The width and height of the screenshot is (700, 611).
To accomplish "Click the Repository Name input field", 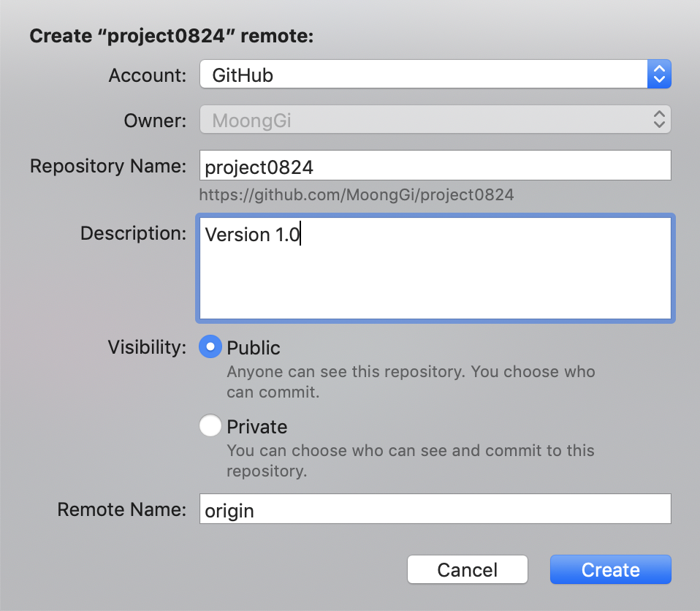I will (x=435, y=166).
